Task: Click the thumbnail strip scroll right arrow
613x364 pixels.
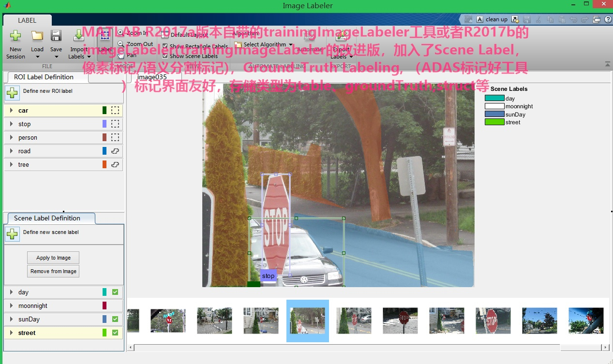Action: (605, 348)
